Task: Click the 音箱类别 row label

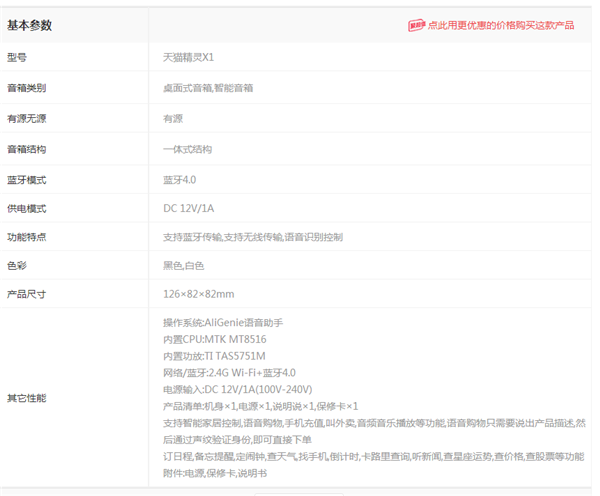Action: (x=26, y=88)
